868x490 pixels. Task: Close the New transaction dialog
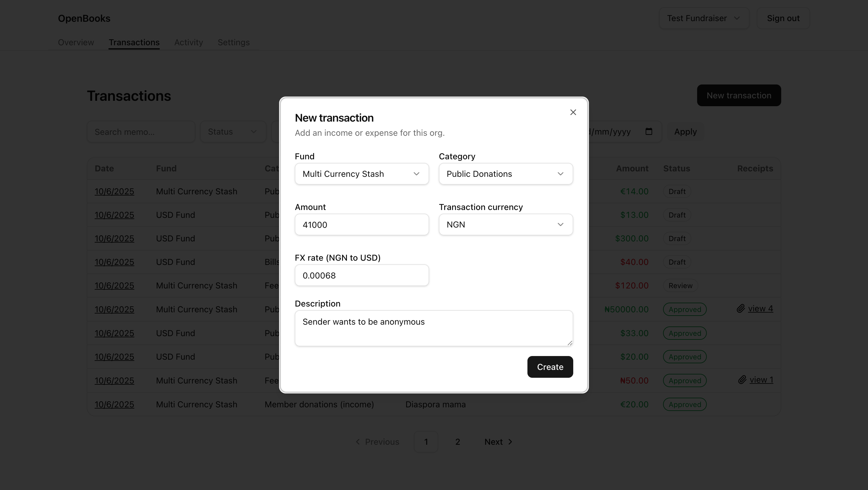(573, 112)
